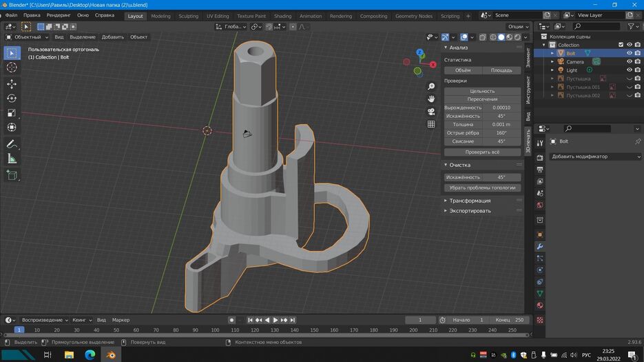Select the Annotate tool

pos(12,144)
